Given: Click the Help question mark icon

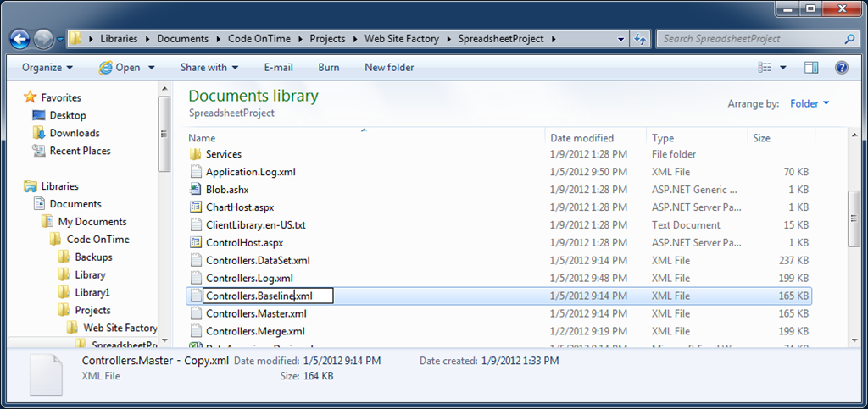Looking at the screenshot, I should pos(842,68).
